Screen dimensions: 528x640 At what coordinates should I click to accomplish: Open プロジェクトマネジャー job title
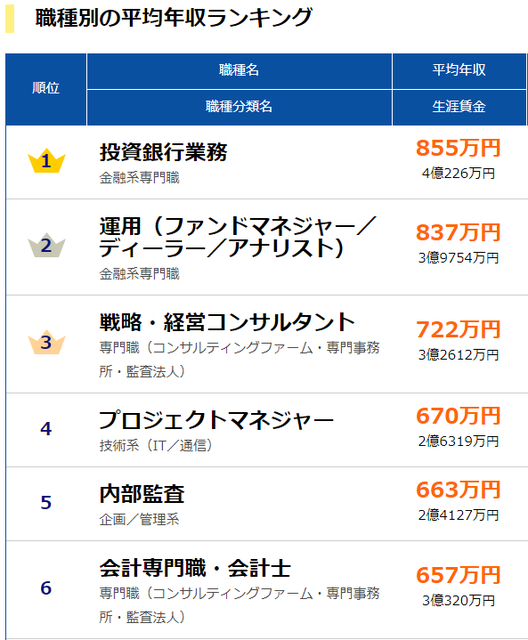(216, 420)
